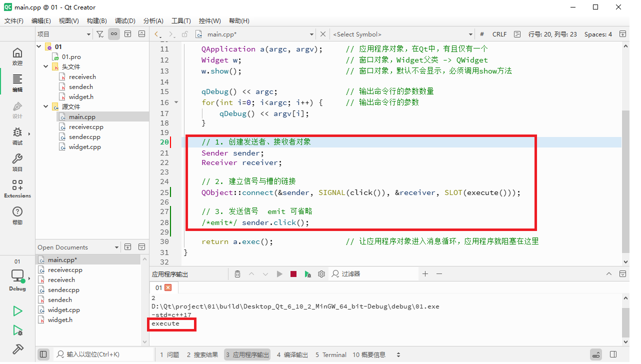Viewport: 641px width, 364px height.
Task: Split the editor view
Action: click(x=622, y=34)
